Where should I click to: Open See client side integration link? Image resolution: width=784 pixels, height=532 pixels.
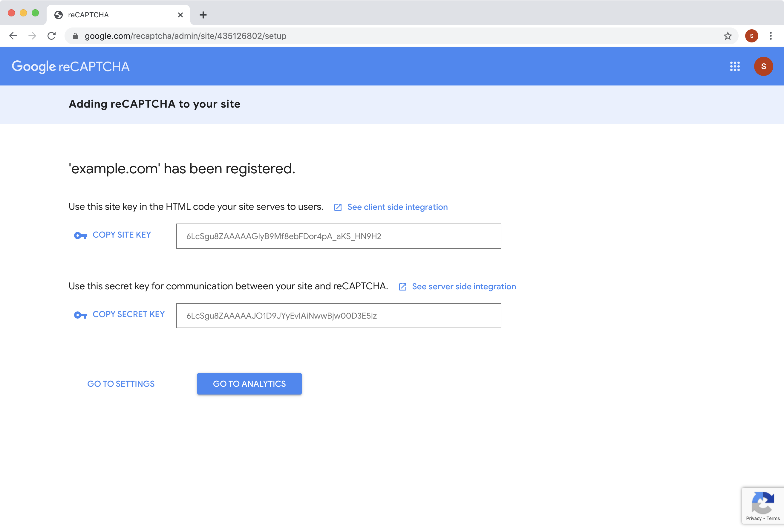[x=397, y=207]
